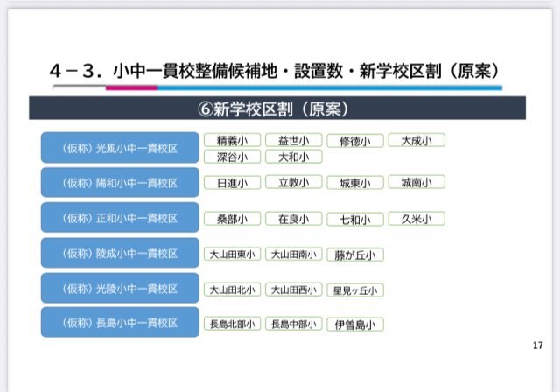
Task: Click the '久米小' school label
Action: (x=416, y=219)
